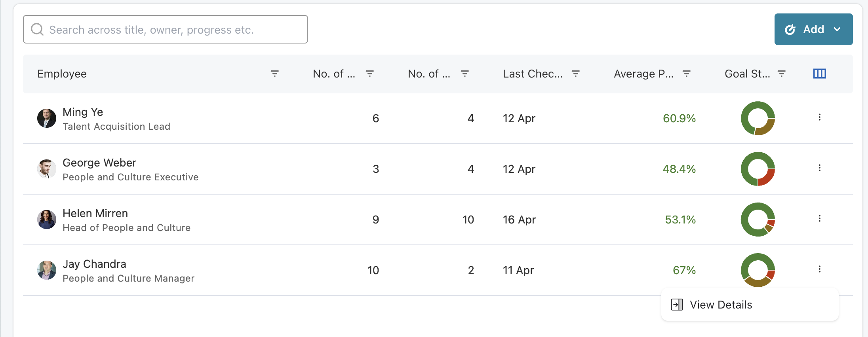Open three-dot menu for George Weber
This screenshot has width=868, height=337.
pyautogui.click(x=819, y=168)
